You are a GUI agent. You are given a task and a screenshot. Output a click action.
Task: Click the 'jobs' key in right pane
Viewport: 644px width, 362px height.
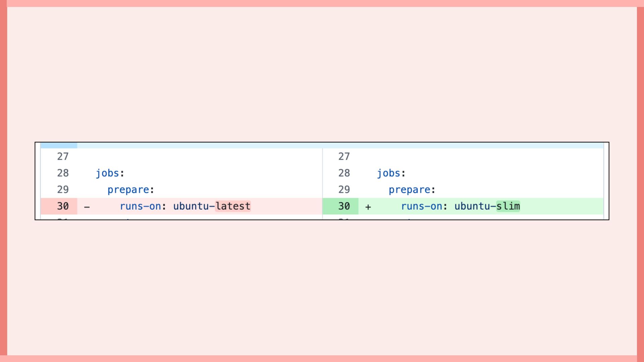click(x=388, y=173)
